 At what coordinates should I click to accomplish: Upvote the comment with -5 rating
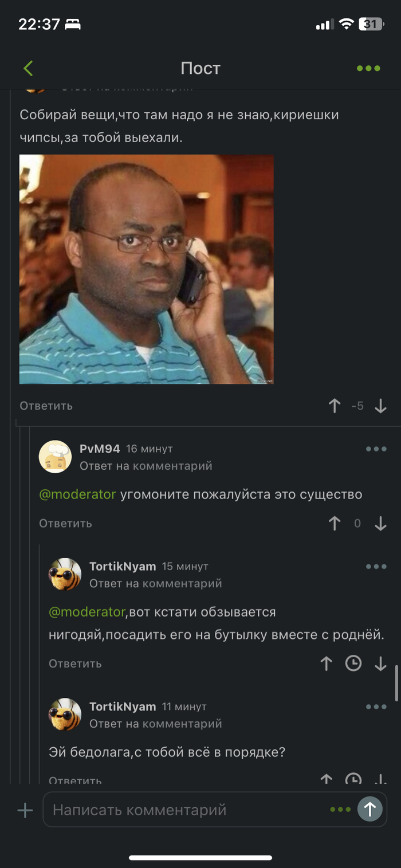(x=335, y=406)
